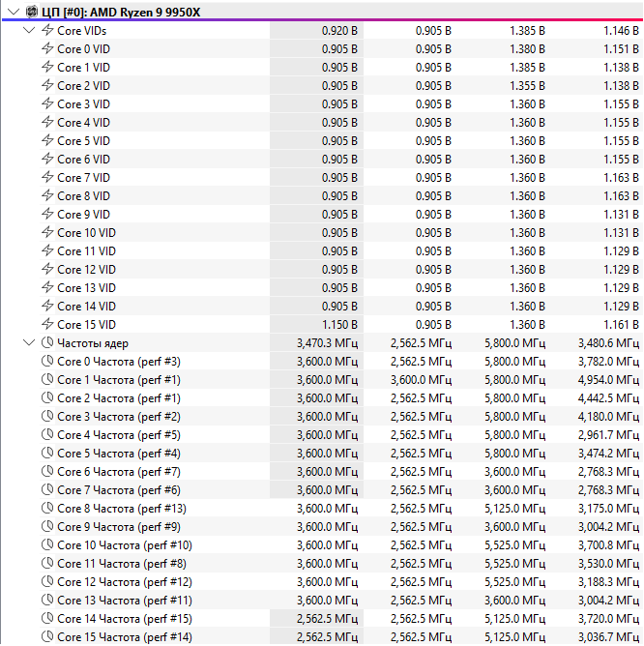Select the Core 7 VID row label

point(83,178)
